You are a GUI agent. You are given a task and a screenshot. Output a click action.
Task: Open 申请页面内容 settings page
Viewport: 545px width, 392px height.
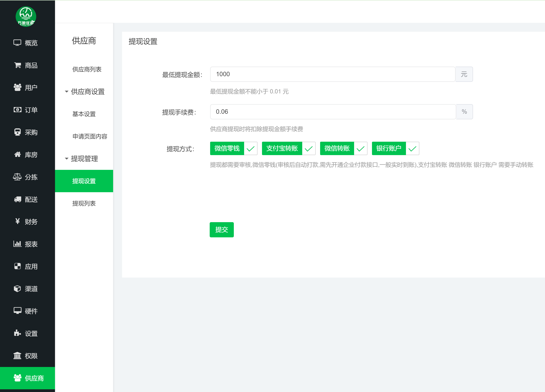point(90,136)
